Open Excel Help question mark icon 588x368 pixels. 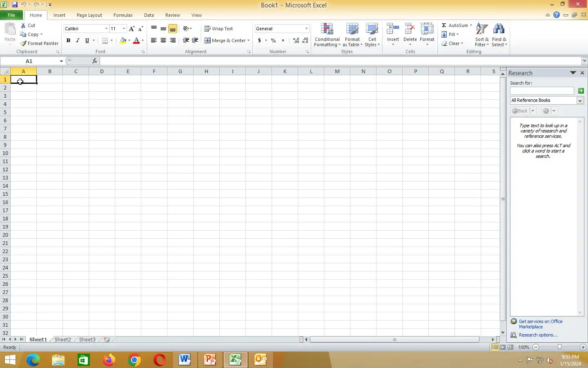[x=557, y=15]
